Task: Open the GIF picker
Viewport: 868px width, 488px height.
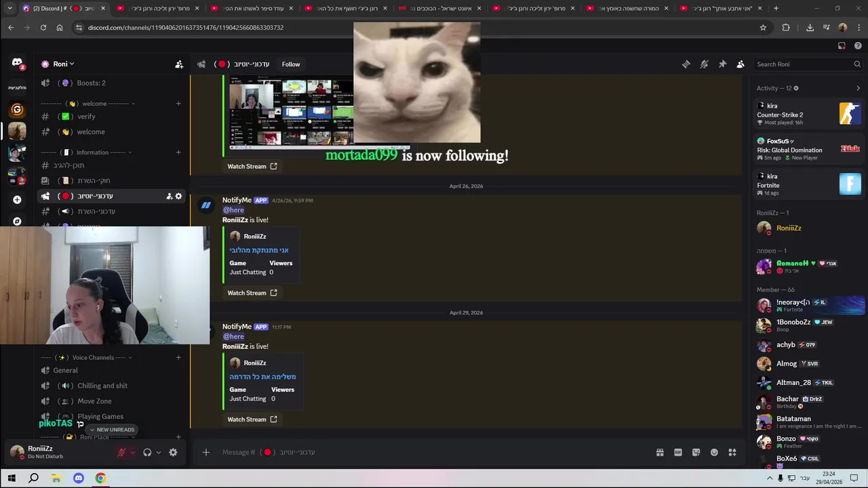Action: click(x=678, y=452)
